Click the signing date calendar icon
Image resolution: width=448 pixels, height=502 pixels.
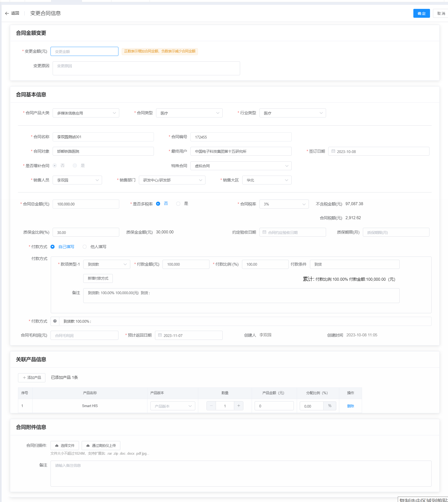point(333,151)
